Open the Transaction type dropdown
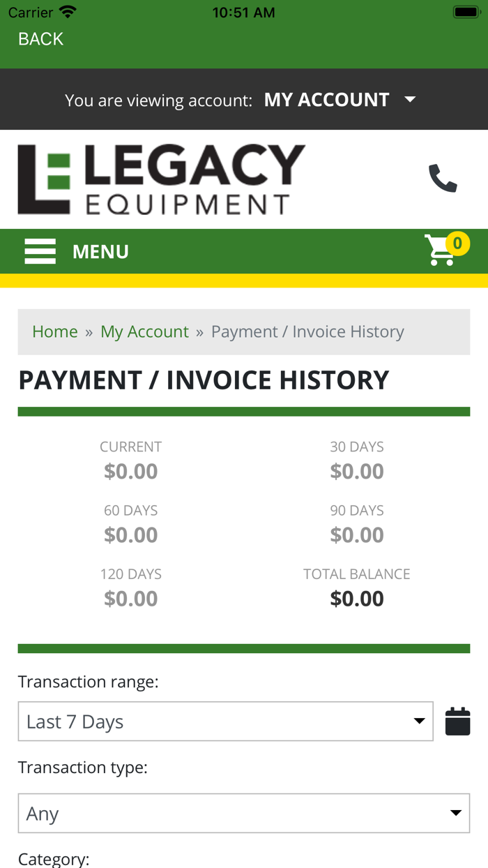Viewport: 488px width, 868px height. click(243, 813)
